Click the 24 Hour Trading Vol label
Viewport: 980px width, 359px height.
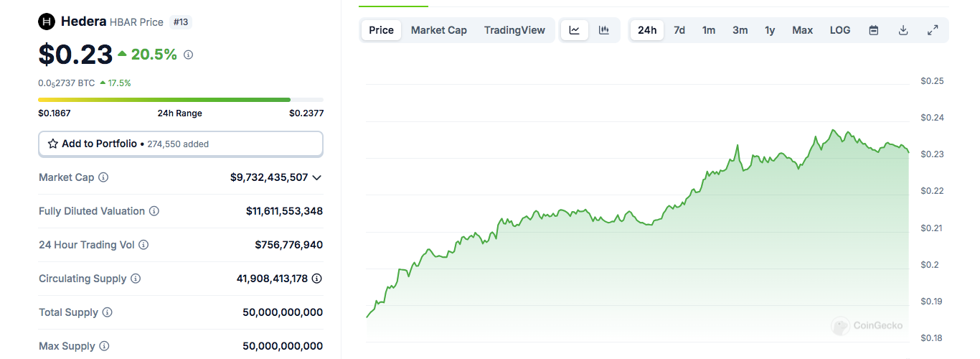coord(87,245)
